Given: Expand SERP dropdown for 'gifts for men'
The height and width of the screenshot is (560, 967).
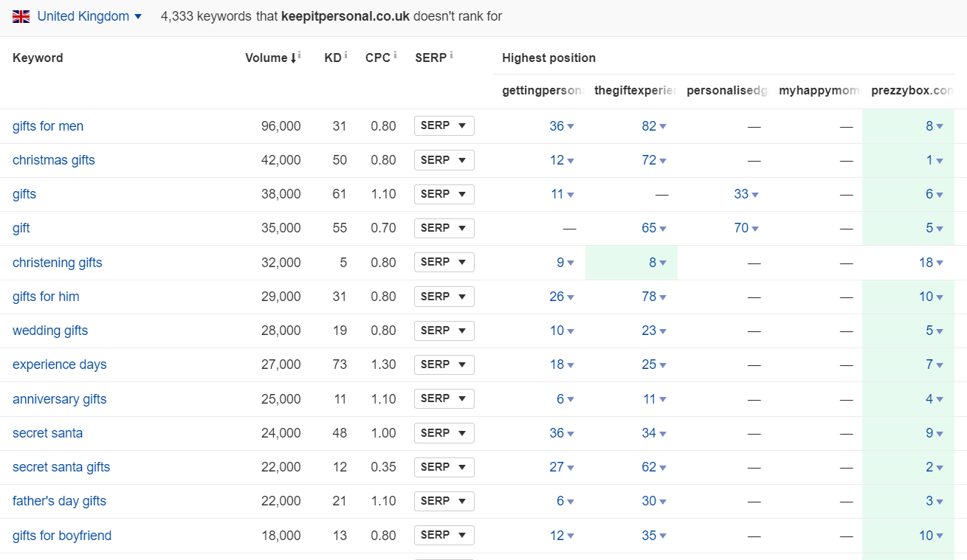Looking at the screenshot, I should (x=444, y=125).
